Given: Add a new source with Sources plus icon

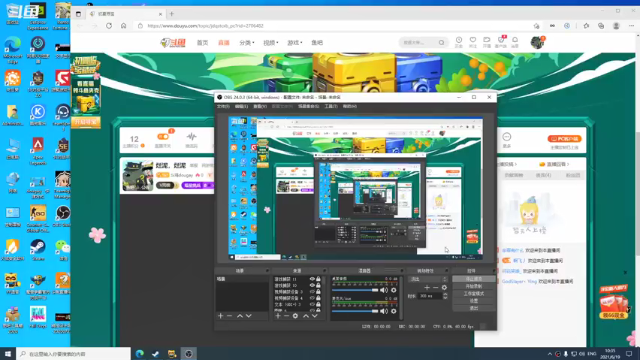Looking at the screenshot, I should point(278,316).
